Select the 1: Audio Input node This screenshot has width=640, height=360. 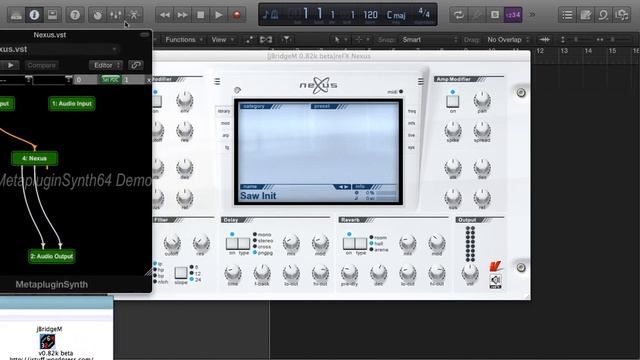pos(72,104)
